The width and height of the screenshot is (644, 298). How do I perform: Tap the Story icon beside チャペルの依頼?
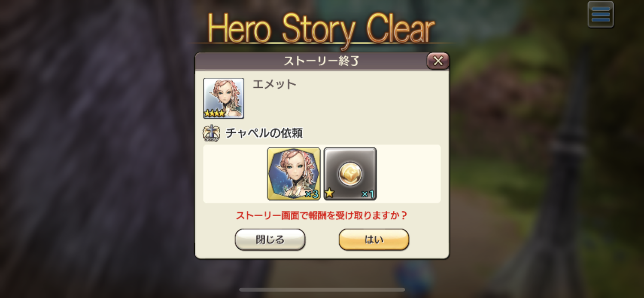pyautogui.click(x=211, y=134)
